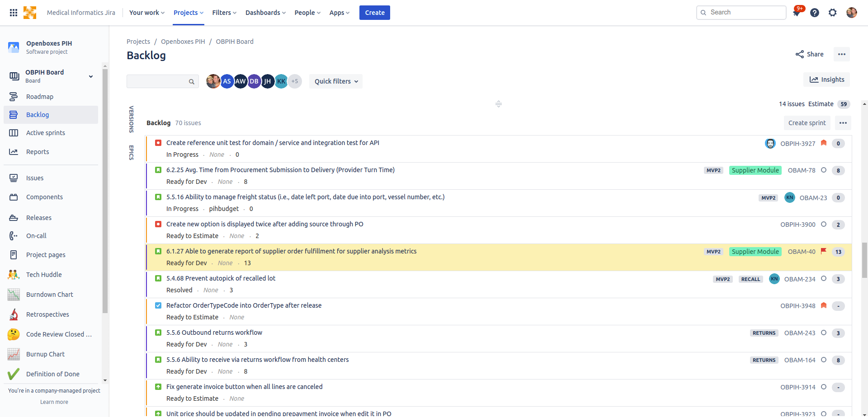Click the Releases ship icon
This screenshot has width=868, height=417.
tap(14, 218)
